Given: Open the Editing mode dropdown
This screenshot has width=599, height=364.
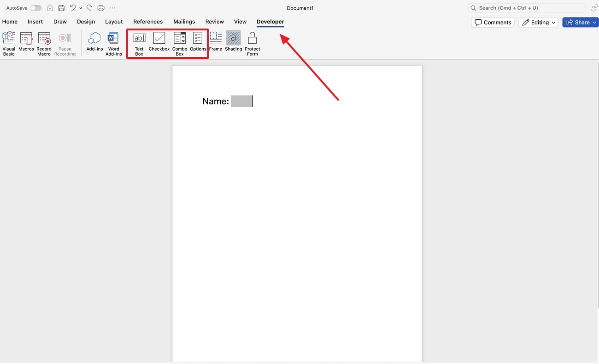Looking at the screenshot, I should 538,22.
